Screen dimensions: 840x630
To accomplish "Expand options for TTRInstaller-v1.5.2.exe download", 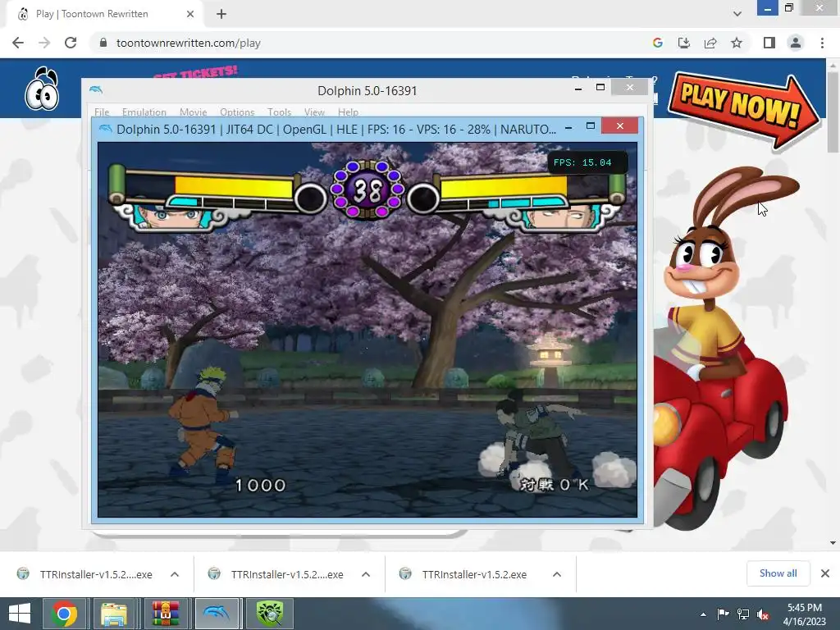I will click(x=557, y=574).
